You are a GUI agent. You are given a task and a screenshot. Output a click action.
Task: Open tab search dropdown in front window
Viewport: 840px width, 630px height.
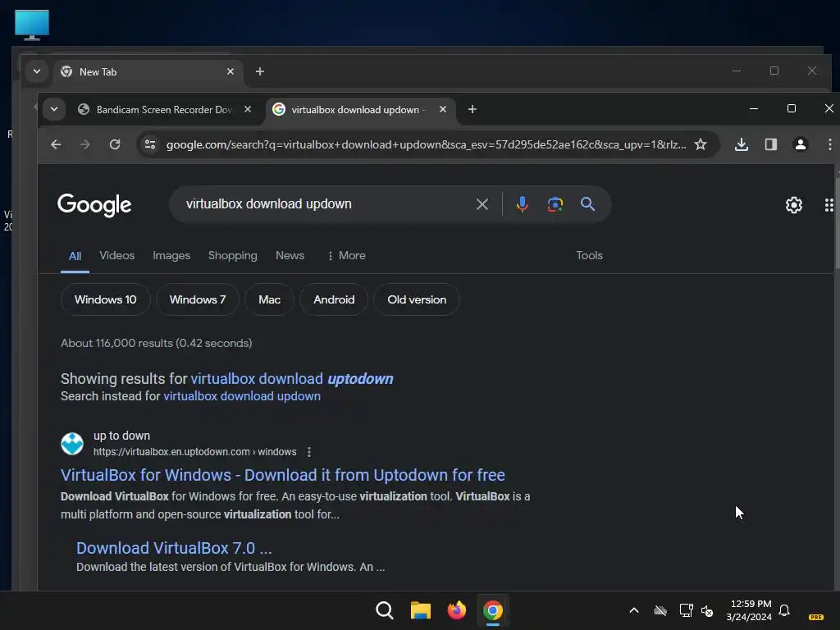click(54, 109)
